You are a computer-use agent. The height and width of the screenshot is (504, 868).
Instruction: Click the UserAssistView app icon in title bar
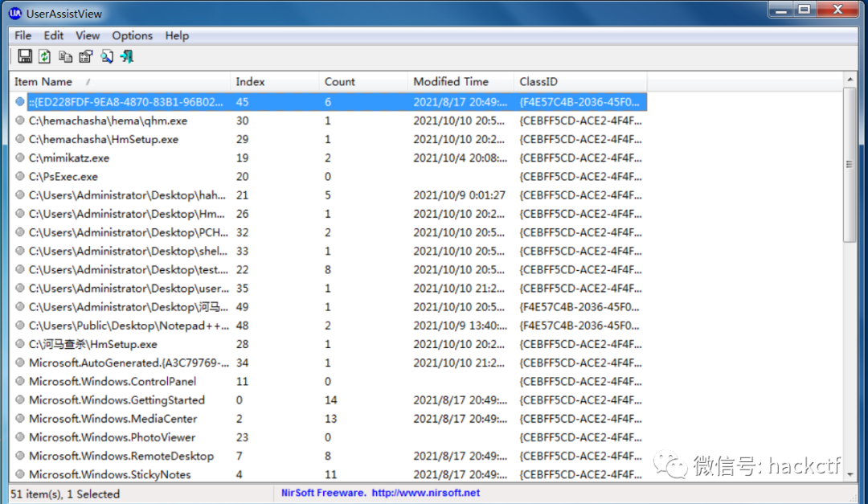tap(15, 13)
